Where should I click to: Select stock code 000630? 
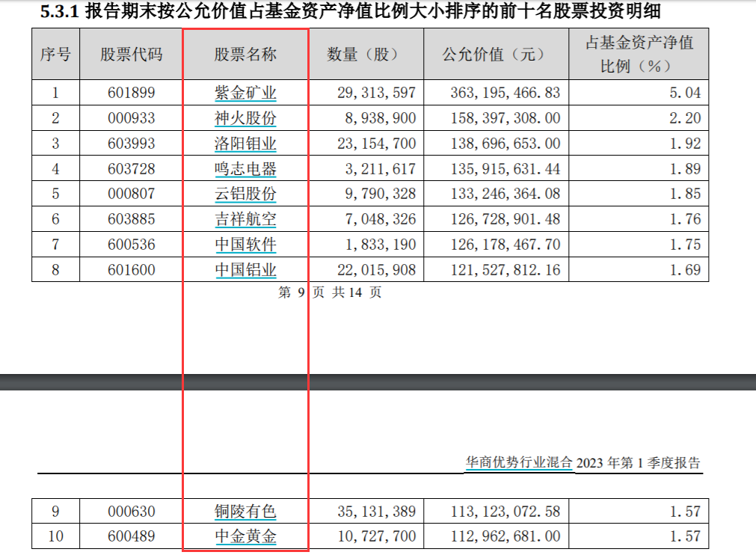tap(131, 511)
